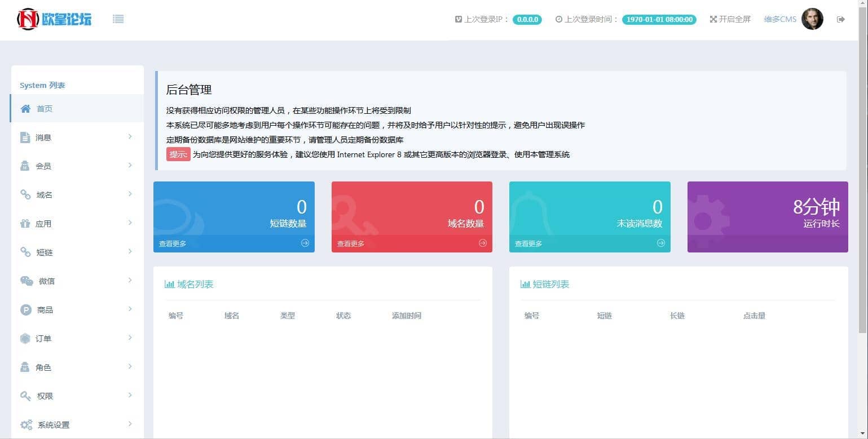
Task: Click the gift icon for 应用
Action: point(25,224)
